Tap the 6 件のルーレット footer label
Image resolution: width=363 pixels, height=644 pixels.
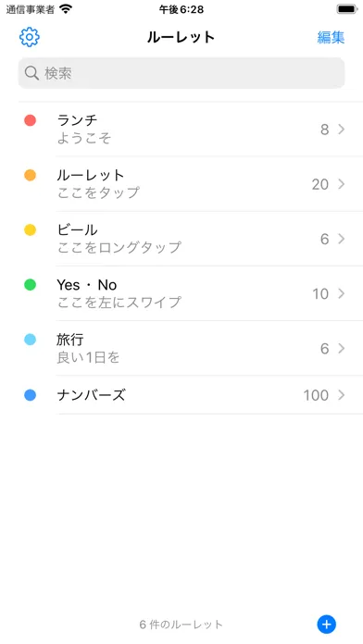[x=181, y=625]
